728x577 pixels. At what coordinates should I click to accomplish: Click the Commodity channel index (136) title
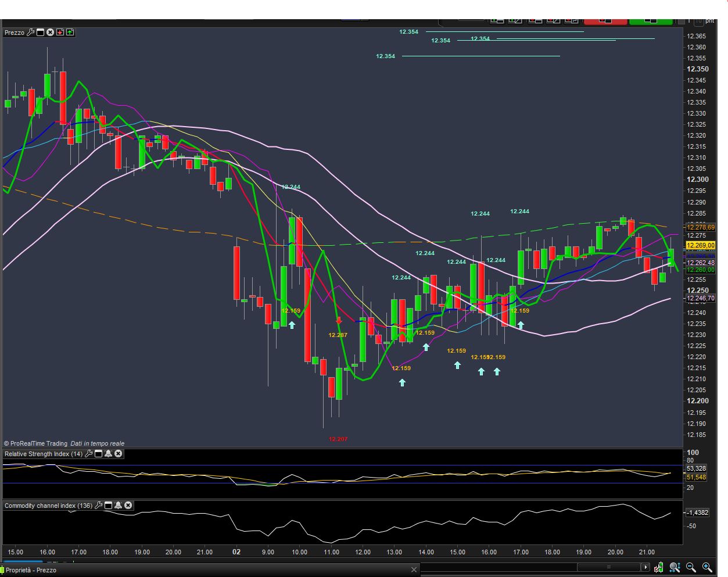pyautogui.click(x=48, y=506)
